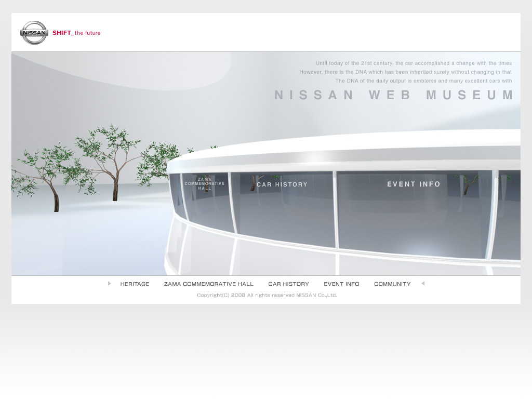Enter CAR HISTORY on the building window

pyautogui.click(x=282, y=184)
